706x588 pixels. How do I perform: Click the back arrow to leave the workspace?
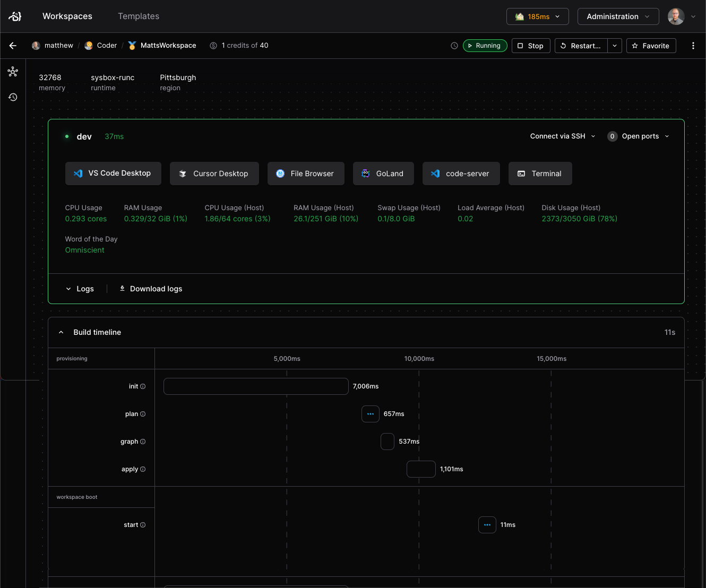pyautogui.click(x=13, y=46)
